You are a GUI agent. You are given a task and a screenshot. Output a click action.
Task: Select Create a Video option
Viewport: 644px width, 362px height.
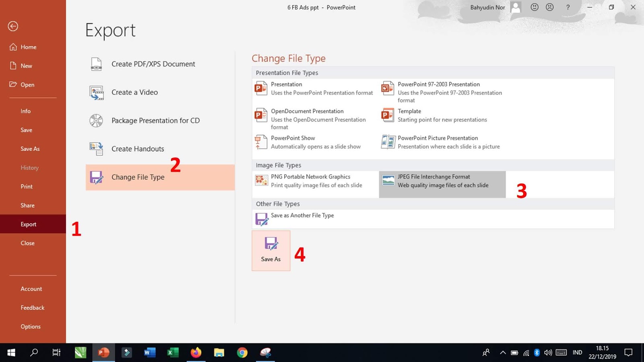(160, 93)
